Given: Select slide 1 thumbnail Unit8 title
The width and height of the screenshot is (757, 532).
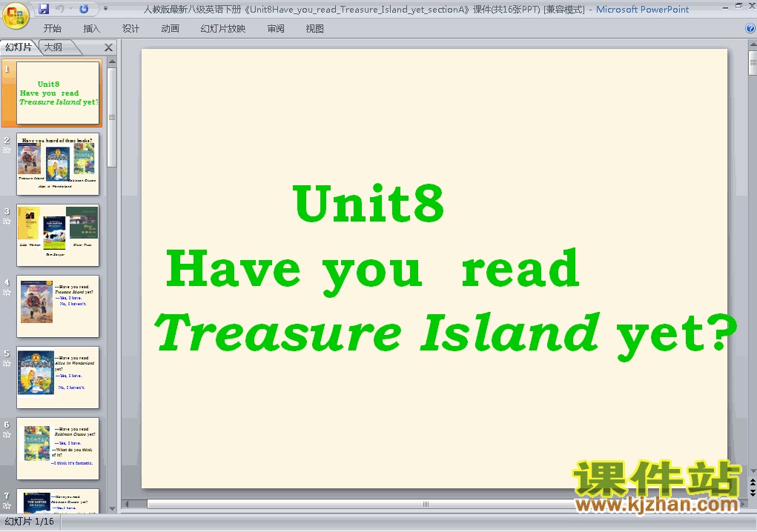Looking at the screenshot, I should point(58,93).
